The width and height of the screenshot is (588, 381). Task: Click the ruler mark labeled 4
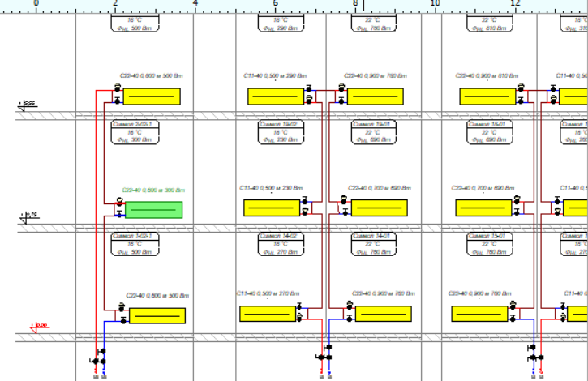pos(195,4)
